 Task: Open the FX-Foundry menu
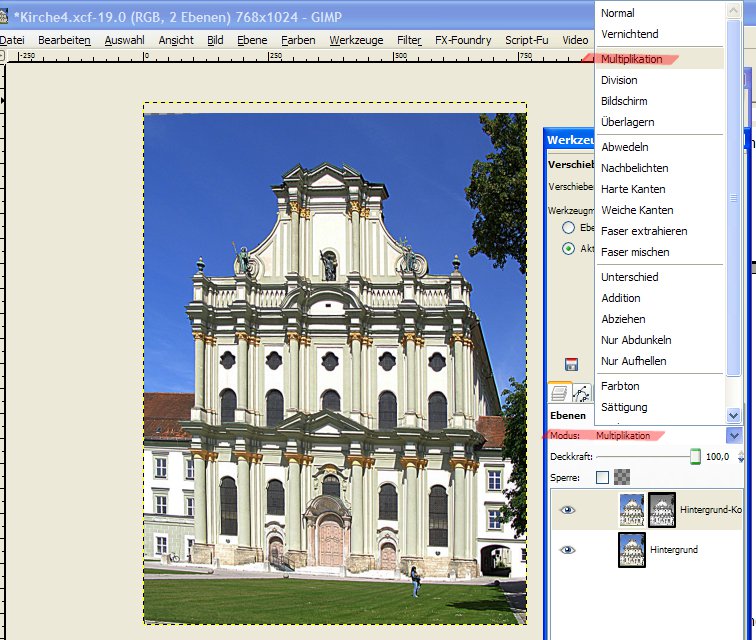[463, 40]
